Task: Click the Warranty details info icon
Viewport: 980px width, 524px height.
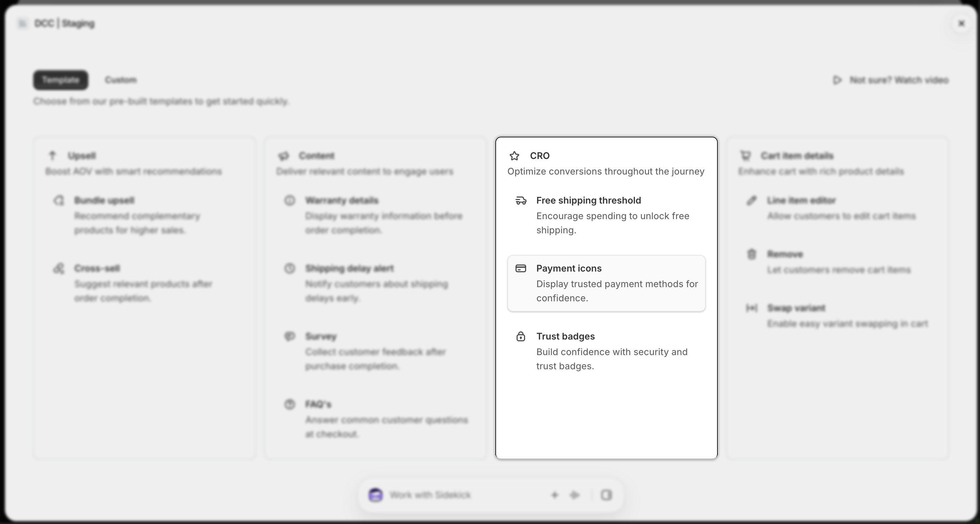Action: click(290, 200)
